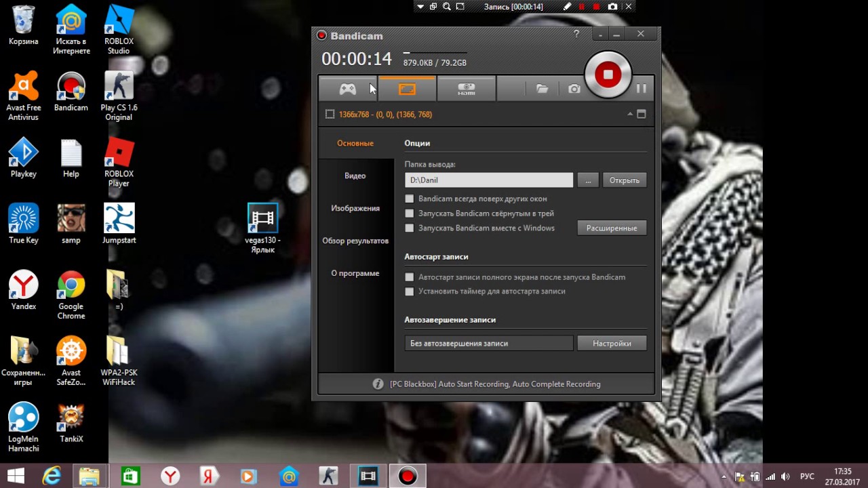This screenshot has width=868, height=488.
Task: Stop recording with big red button
Action: [608, 75]
